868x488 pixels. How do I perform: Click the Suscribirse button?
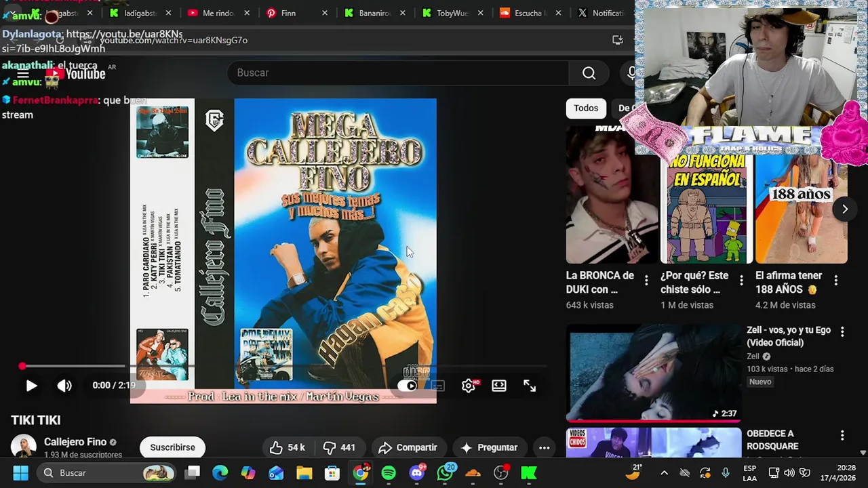(x=172, y=447)
